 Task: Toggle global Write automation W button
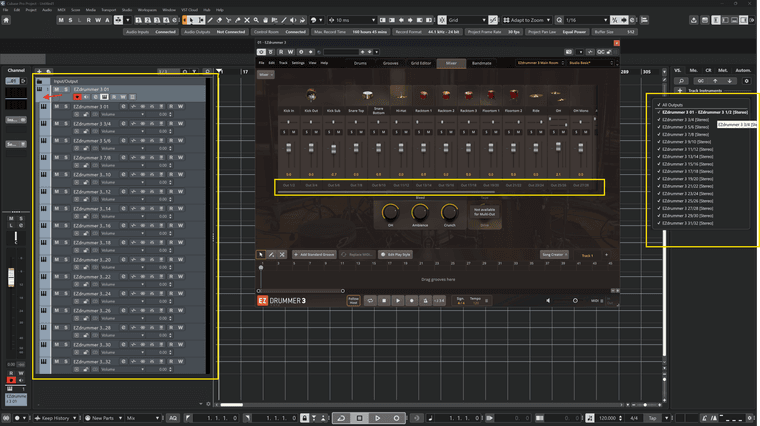pos(97,20)
